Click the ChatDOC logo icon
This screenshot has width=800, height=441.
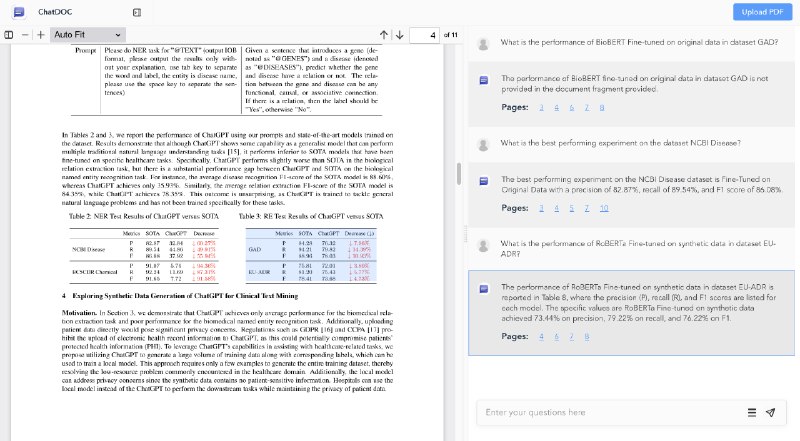pyautogui.click(x=19, y=12)
